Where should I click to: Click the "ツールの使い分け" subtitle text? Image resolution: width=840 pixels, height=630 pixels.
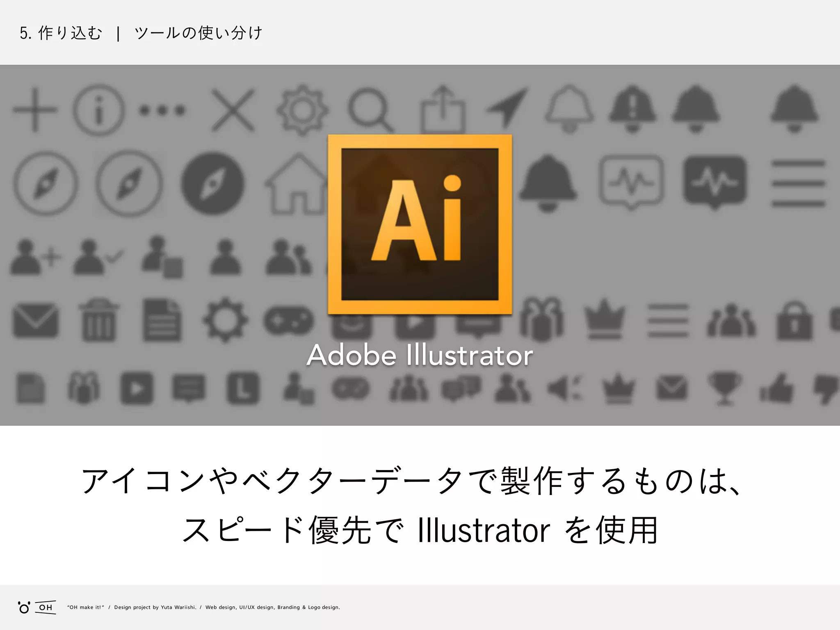(198, 33)
